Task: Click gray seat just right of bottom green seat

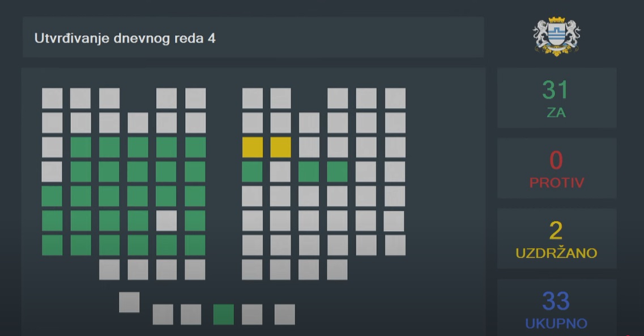Action: pyautogui.click(x=252, y=314)
